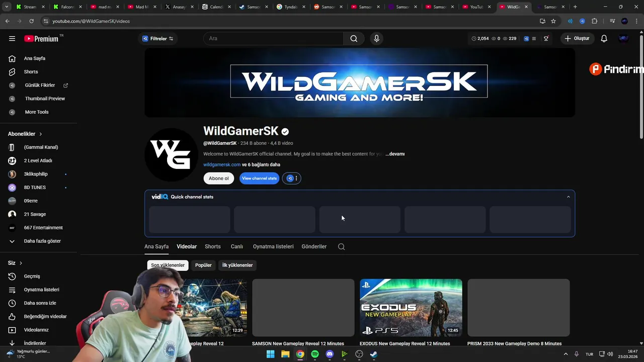Open Oynatma listeleri channel tab
Screen dimensions: 644x362
coord(273,246)
